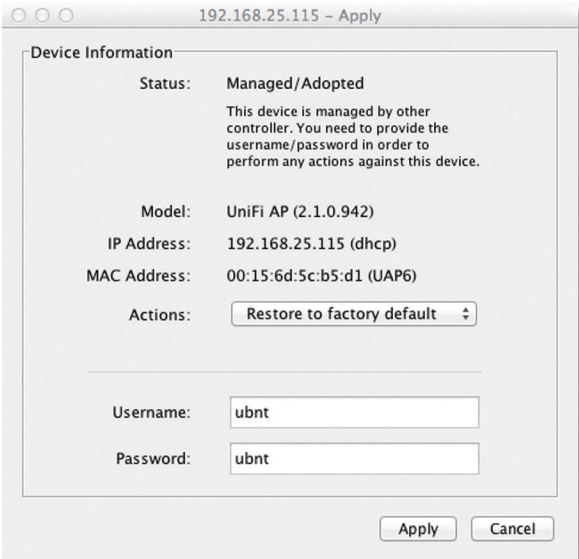
Task: Click the UniFi AP (2.1.0.942) model text
Action: 300,212
